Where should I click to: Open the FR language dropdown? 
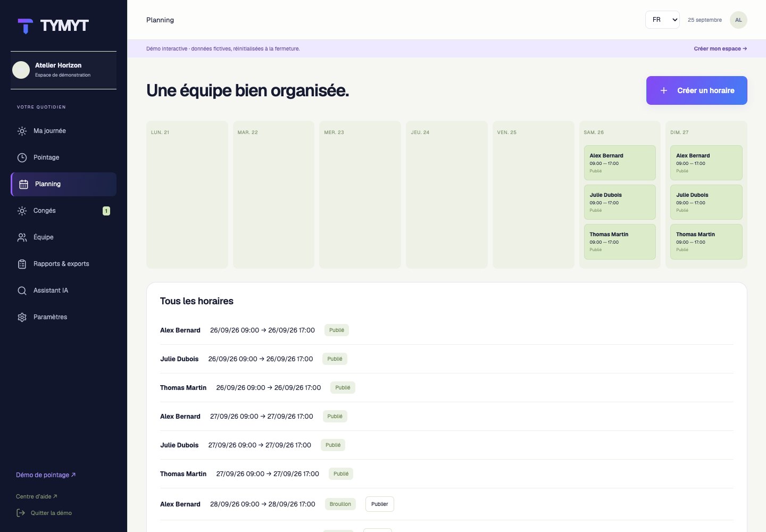662,20
